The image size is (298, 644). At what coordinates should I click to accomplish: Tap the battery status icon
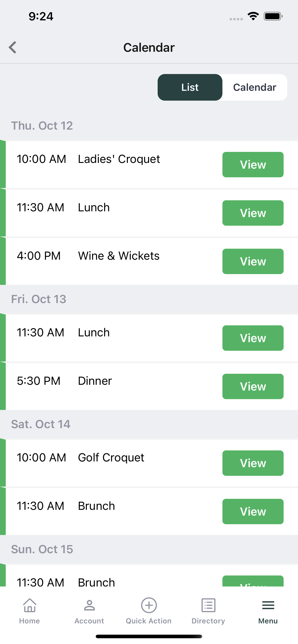click(273, 16)
